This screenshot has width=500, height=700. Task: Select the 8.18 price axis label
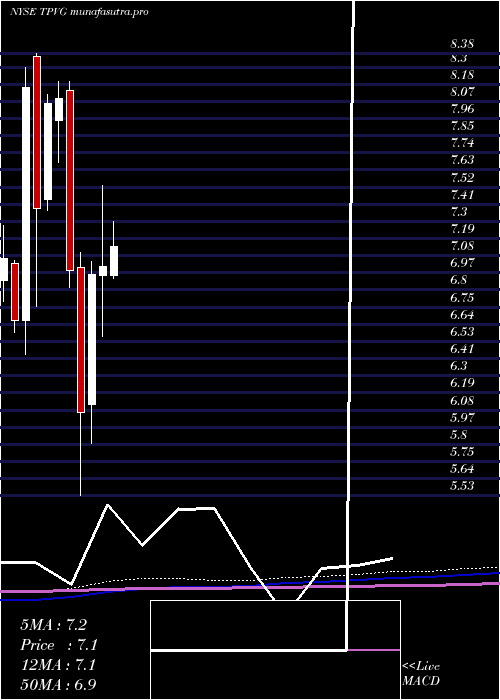[x=462, y=75]
